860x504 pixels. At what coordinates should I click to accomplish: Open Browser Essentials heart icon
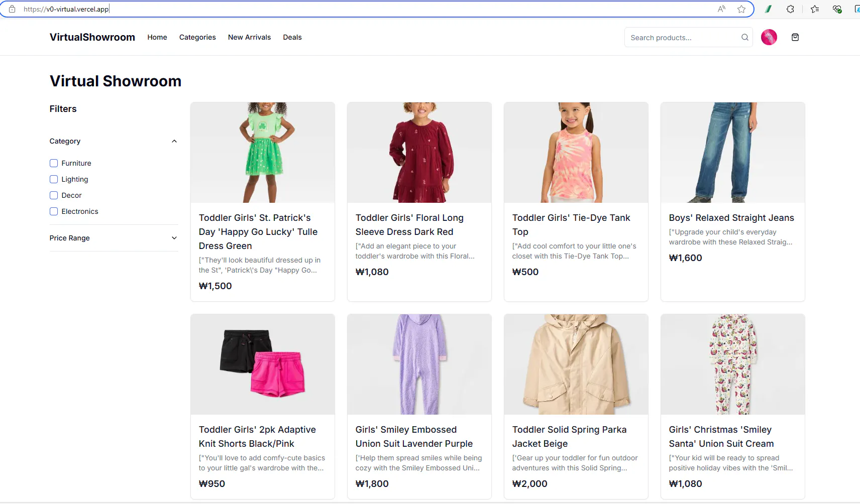(837, 9)
